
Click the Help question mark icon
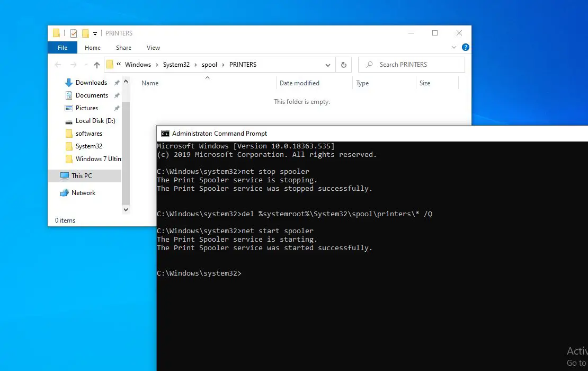[x=466, y=47]
